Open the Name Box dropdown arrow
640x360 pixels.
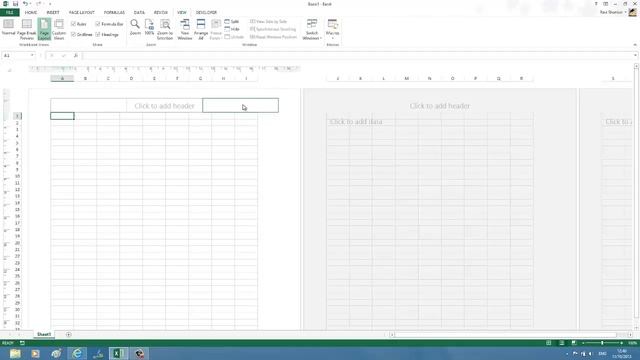[32, 56]
